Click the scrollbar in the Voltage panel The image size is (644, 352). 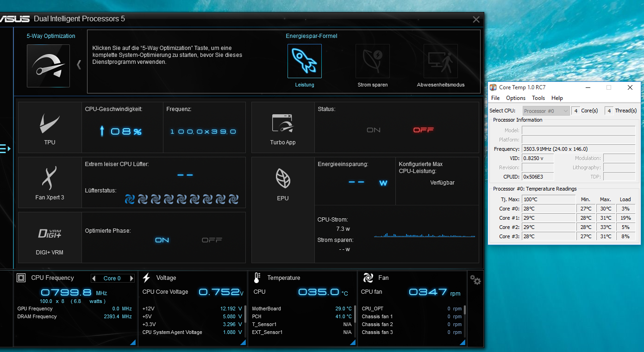tap(245, 314)
